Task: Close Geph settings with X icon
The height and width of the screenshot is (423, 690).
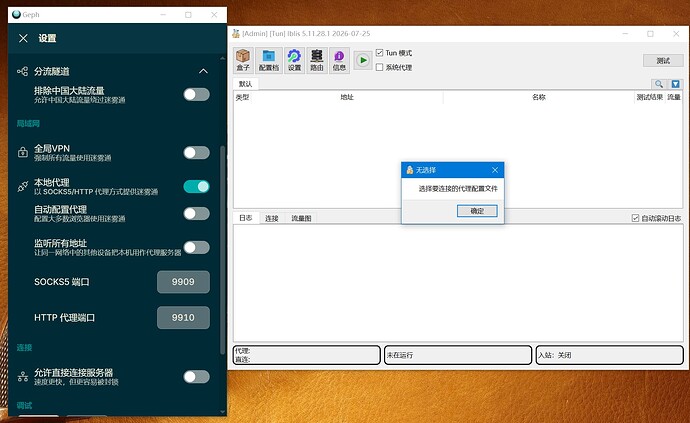Action: tap(23, 38)
